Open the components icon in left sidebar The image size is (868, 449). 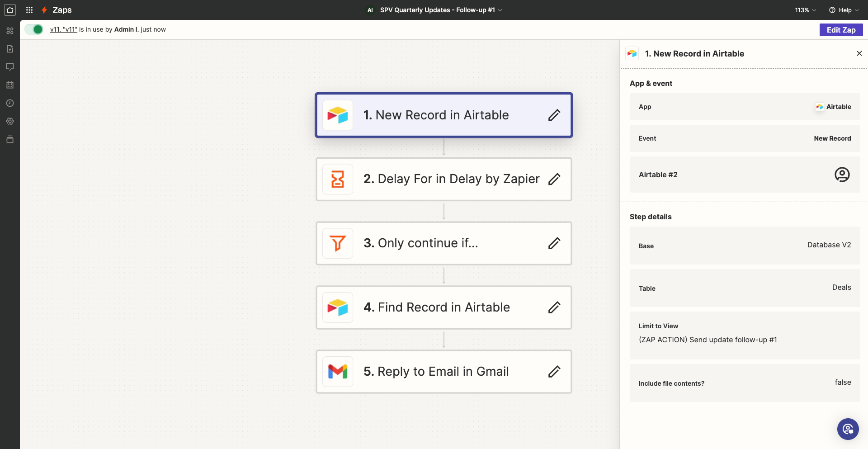(10, 31)
